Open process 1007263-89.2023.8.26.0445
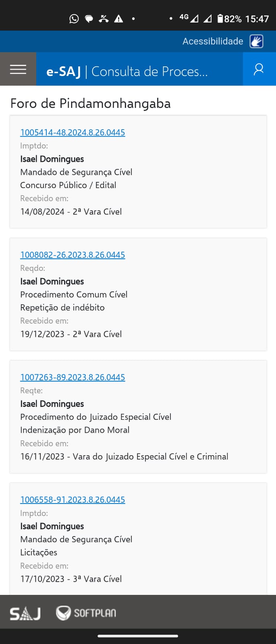The width and height of the screenshot is (276, 644). [x=73, y=377]
